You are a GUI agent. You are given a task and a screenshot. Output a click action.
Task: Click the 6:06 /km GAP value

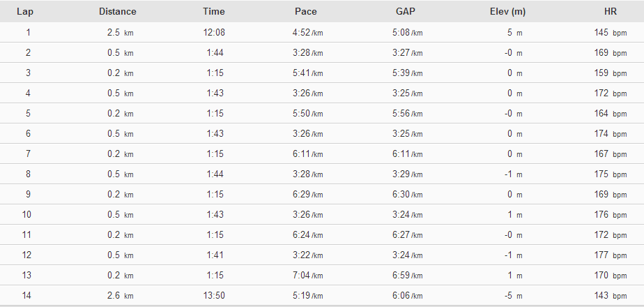pos(408,296)
